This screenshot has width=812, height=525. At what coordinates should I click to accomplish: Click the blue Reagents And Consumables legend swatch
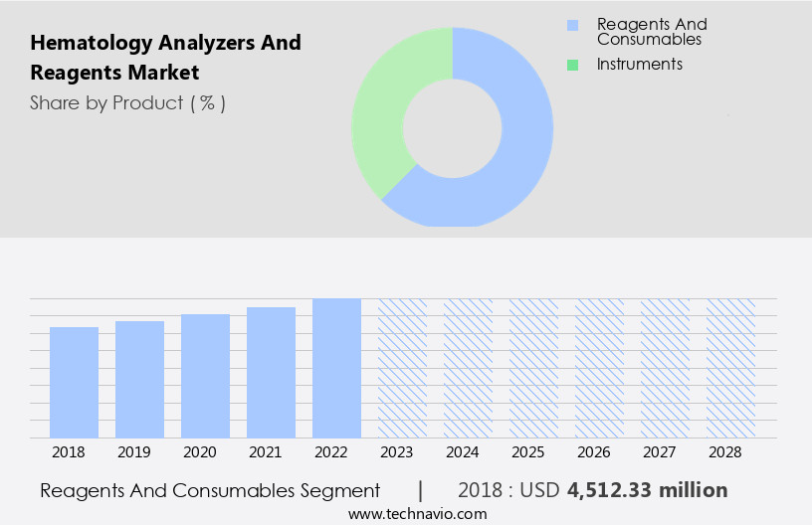pos(572,25)
